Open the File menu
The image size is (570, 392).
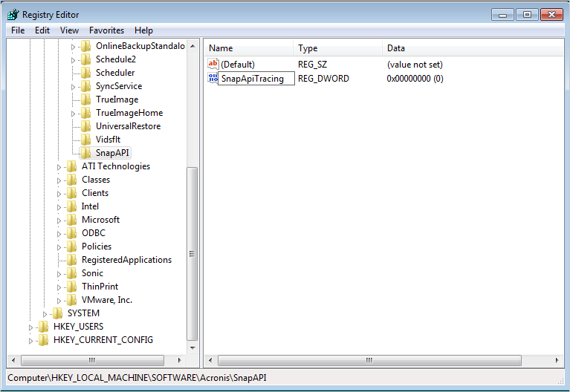[18, 30]
